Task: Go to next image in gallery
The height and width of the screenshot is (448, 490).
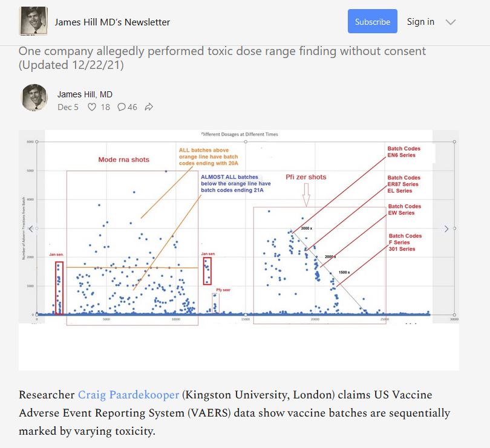Action: tap(446, 229)
